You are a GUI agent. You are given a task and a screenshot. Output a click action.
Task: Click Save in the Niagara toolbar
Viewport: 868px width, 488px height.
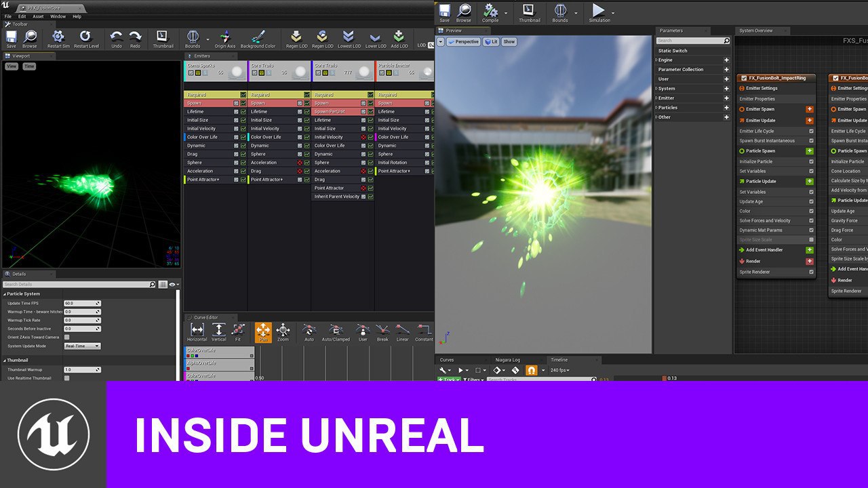point(444,12)
